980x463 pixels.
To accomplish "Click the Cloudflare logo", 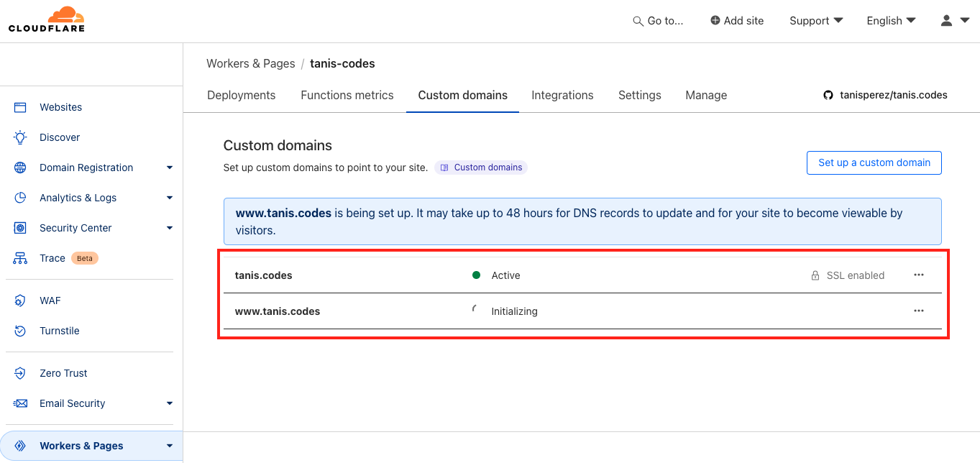I will tap(47, 19).
